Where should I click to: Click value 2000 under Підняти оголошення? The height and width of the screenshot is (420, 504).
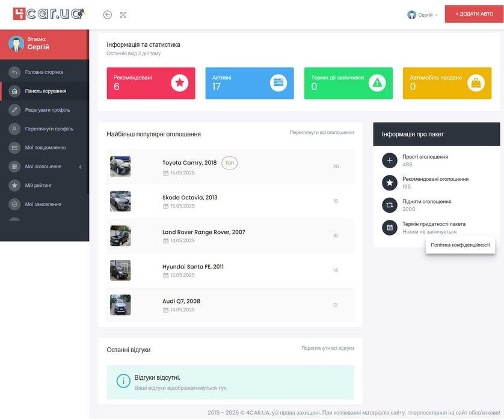[408, 209]
